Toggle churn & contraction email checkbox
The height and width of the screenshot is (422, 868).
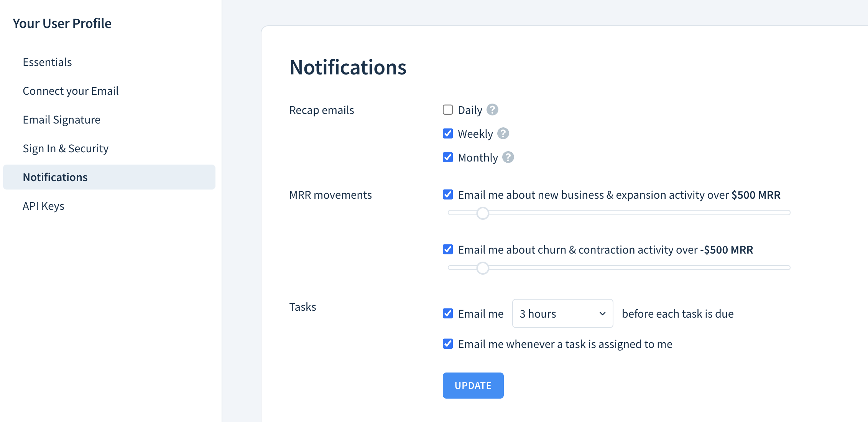448,249
